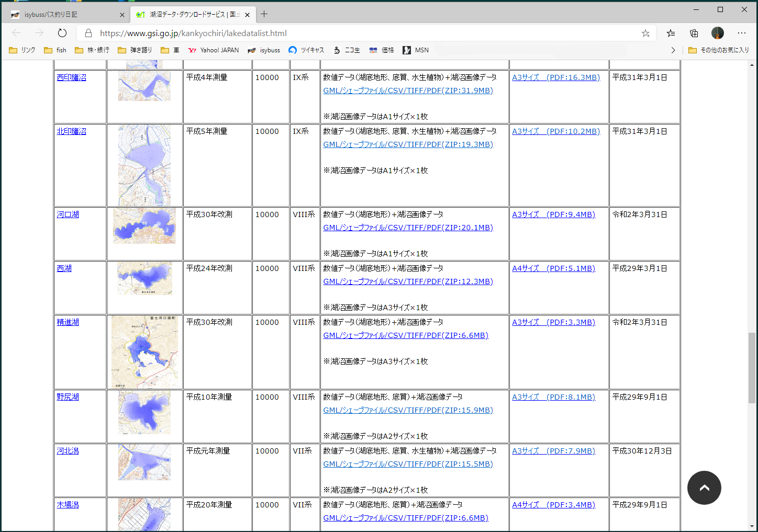The image size is (758, 532).
Task: Open a new tab with plus button
Action: coord(264,14)
